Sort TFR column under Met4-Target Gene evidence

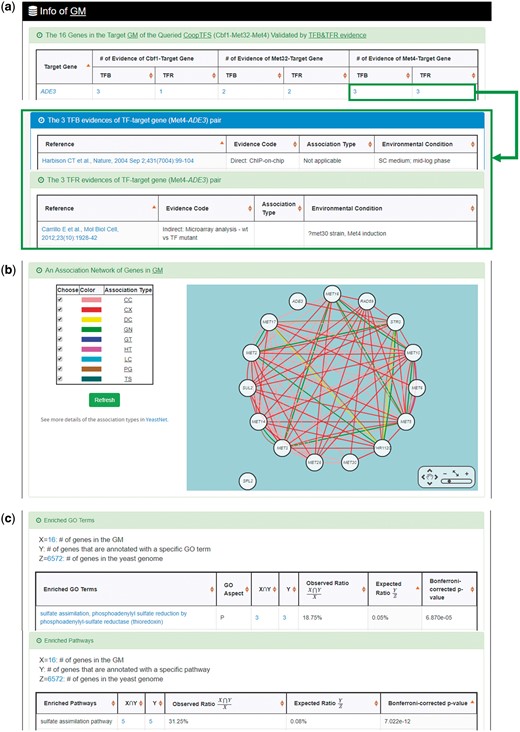[x=473, y=75]
